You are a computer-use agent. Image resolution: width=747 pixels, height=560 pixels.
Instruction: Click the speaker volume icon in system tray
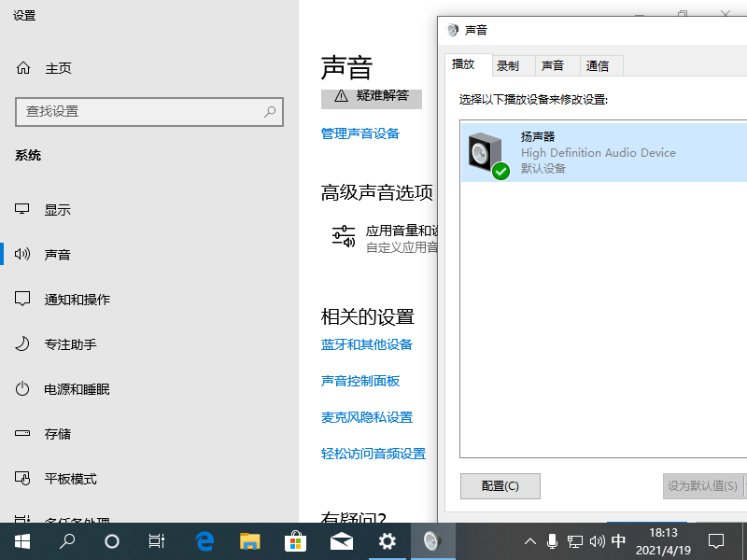598,540
